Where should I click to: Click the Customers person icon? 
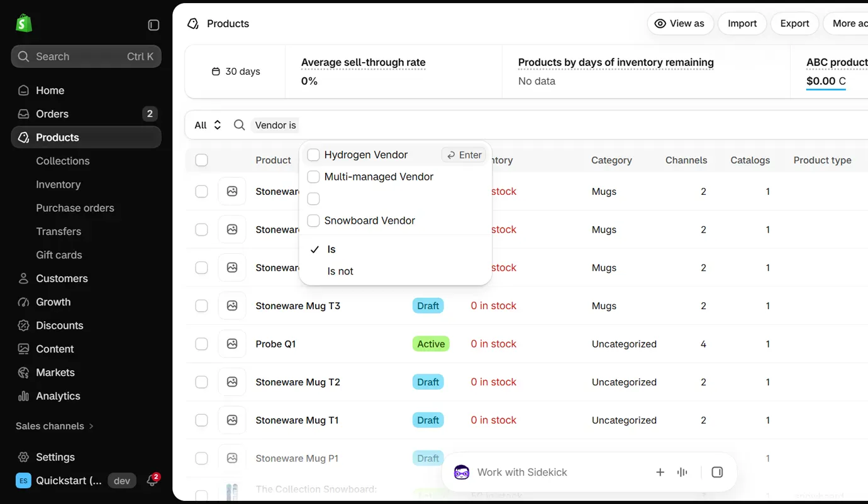(23, 278)
